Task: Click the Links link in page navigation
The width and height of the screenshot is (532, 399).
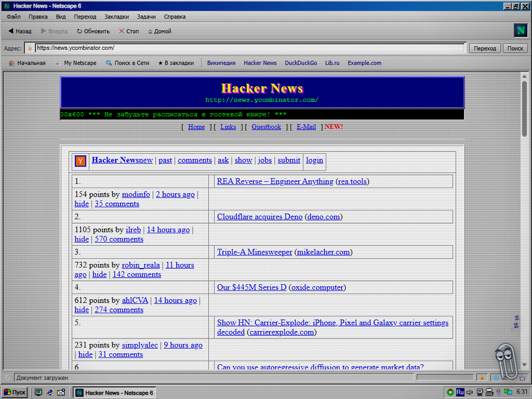Action: (x=228, y=127)
